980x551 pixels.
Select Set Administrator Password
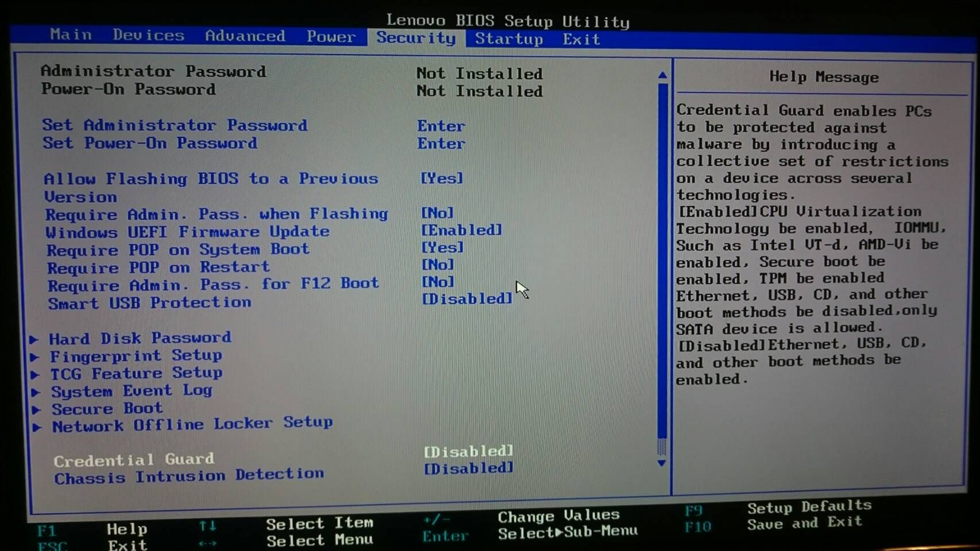(x=175, y=125)
